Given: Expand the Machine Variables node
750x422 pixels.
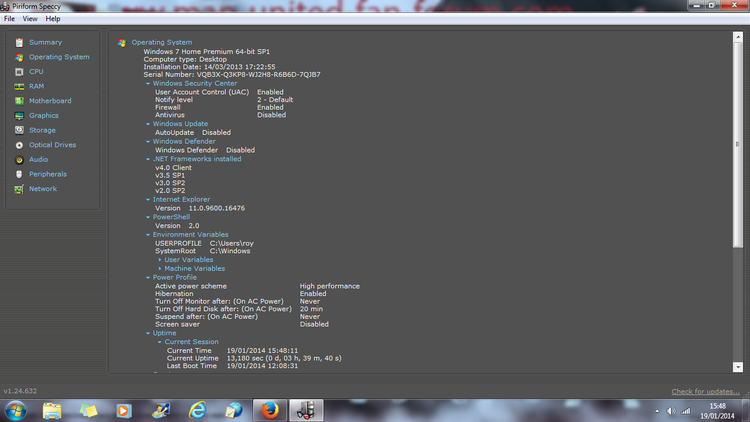Looking at the screenshot, I should point(160,269).
